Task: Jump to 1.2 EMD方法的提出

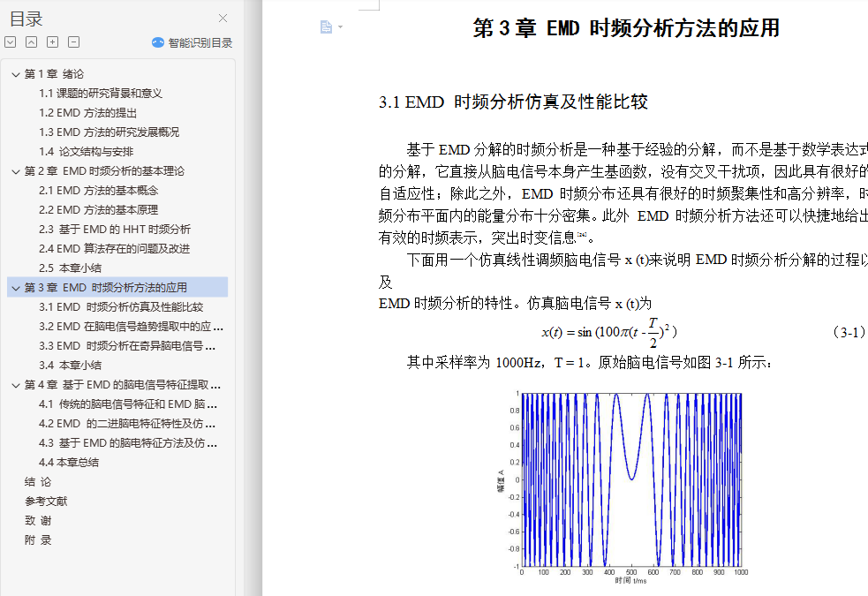Action: (87, 113)
